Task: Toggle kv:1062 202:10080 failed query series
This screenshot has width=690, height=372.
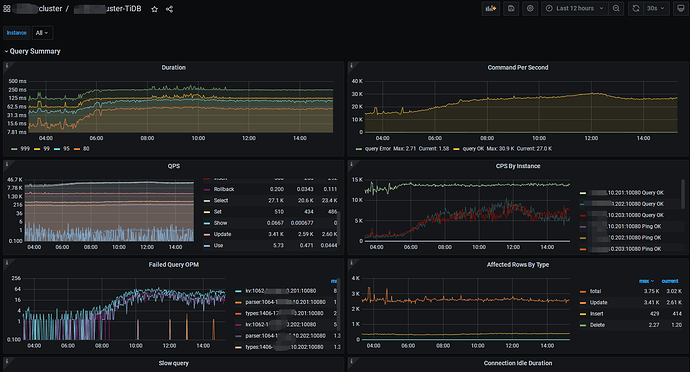Action: 280,325
